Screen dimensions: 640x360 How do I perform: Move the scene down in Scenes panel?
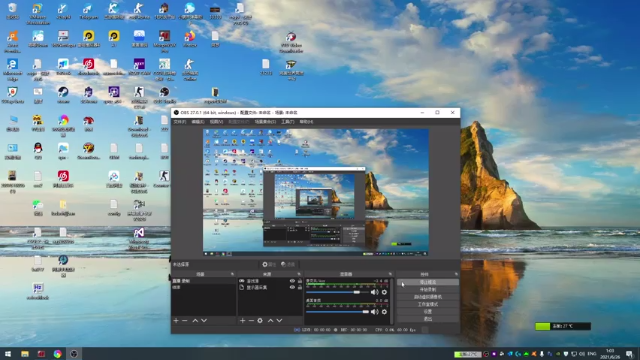[x=204, y=321]
